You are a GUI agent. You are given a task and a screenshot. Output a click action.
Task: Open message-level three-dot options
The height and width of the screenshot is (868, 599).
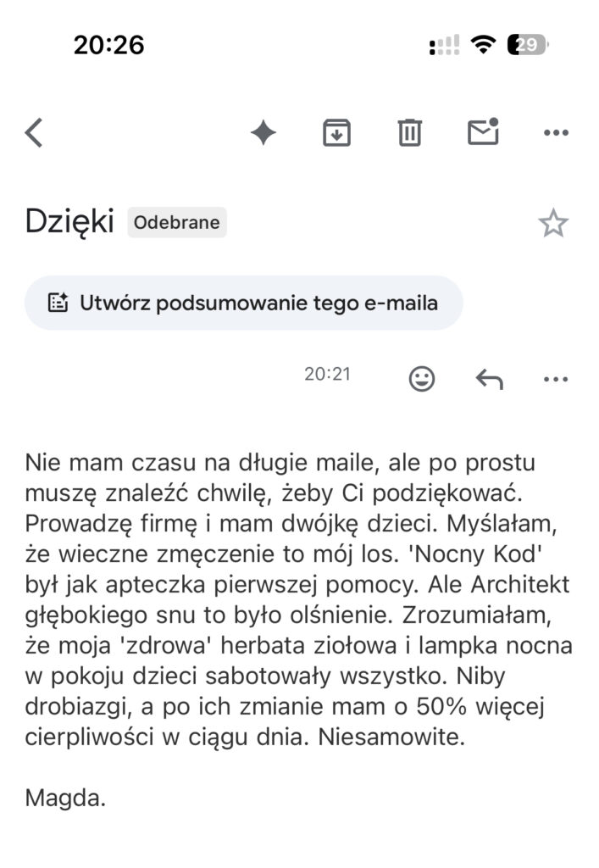tap(556, 379)
